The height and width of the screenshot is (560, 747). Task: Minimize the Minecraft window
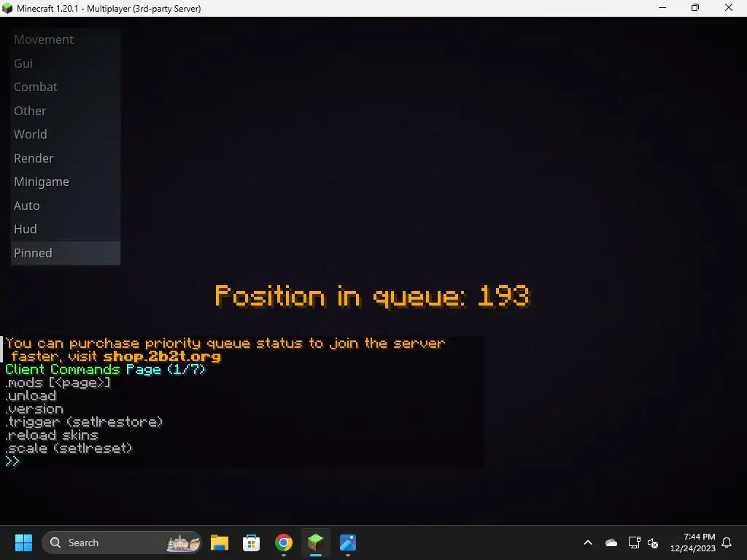point(662,8)
